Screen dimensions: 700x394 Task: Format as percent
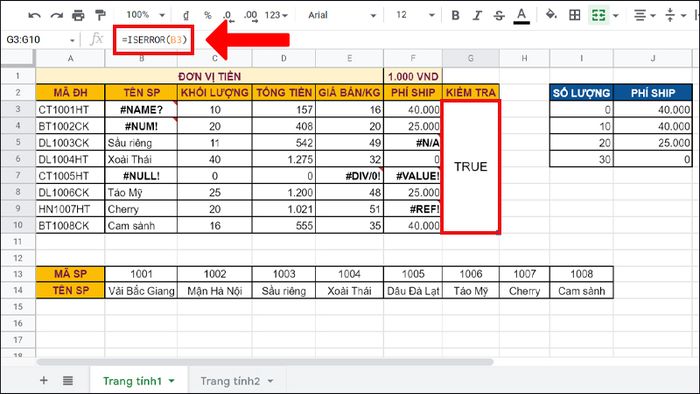click(x=208, y=16)
